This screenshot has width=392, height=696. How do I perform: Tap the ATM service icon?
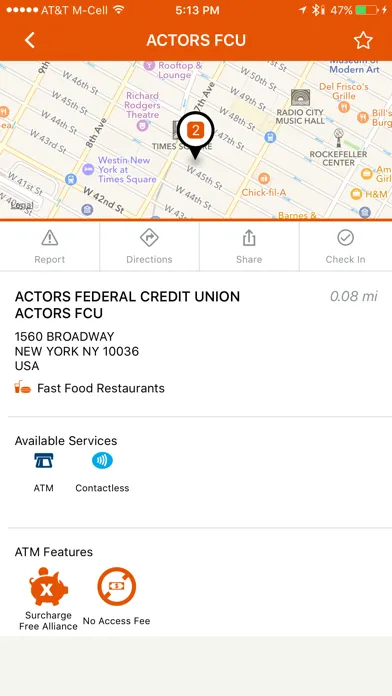pyautogui.click(x=44, y=461)
